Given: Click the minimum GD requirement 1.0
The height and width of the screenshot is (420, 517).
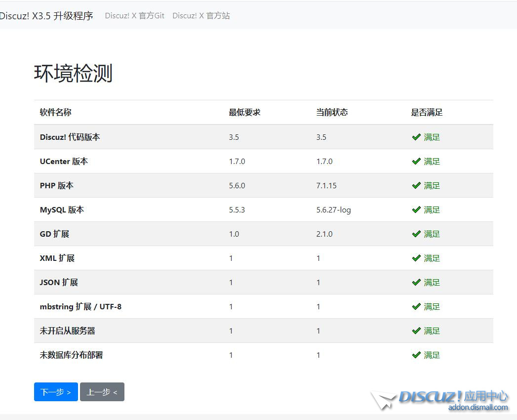Looking at the screenshot, I should (234, 234).
